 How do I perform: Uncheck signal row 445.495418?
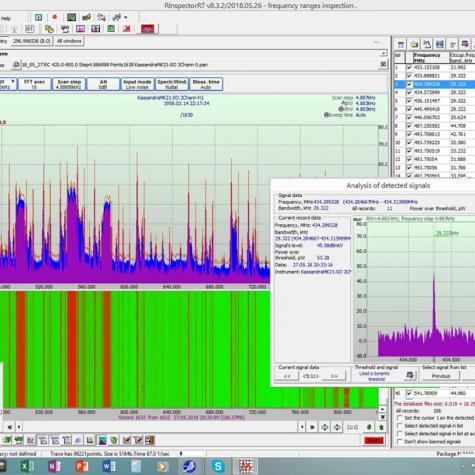pyautogui.click(x=409, y=109)
